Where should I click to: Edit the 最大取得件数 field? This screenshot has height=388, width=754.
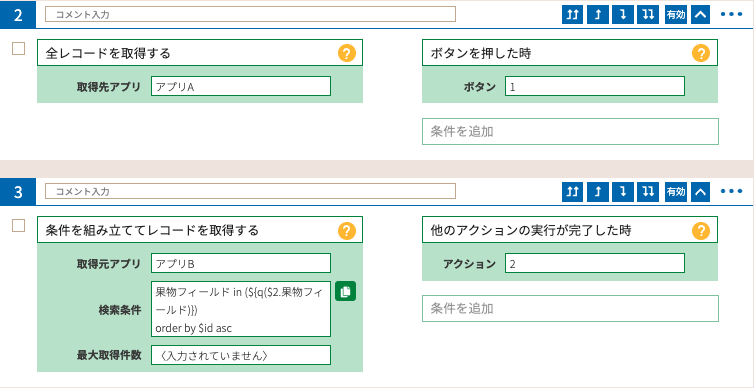[x=240, y=355]
